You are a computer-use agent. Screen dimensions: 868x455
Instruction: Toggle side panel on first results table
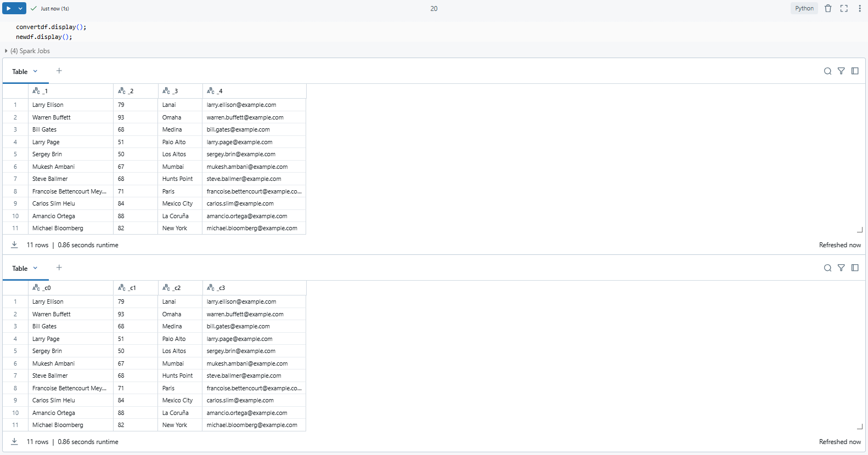click(855, 71)
